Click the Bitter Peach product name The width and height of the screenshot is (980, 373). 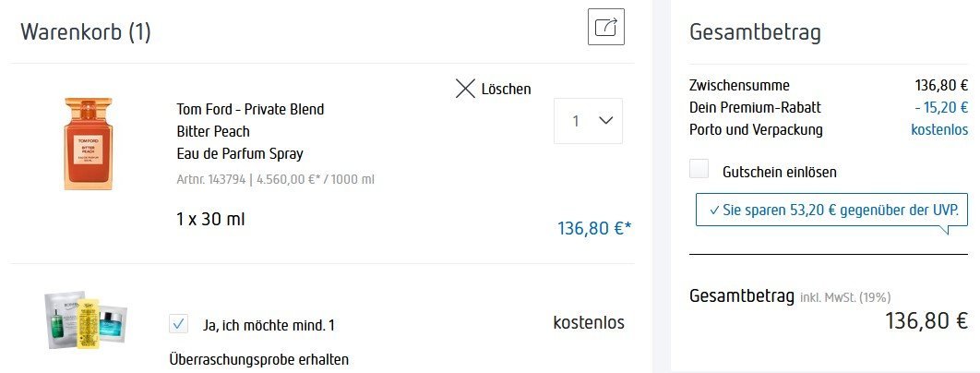click(x=213, y=131)
